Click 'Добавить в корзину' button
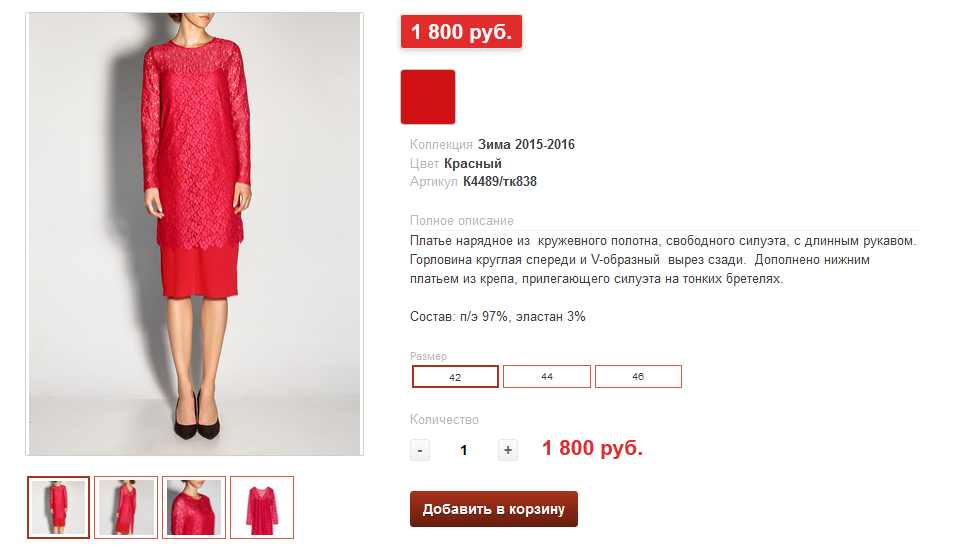Image resolution: width=959 pixels, height=548 pixels. [x=494, y=509]
